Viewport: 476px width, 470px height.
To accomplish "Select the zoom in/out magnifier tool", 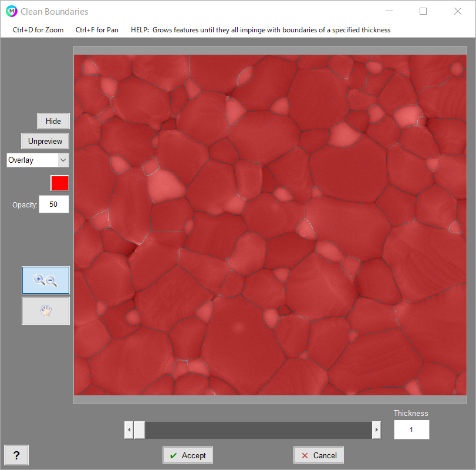I will pos(46,280).
